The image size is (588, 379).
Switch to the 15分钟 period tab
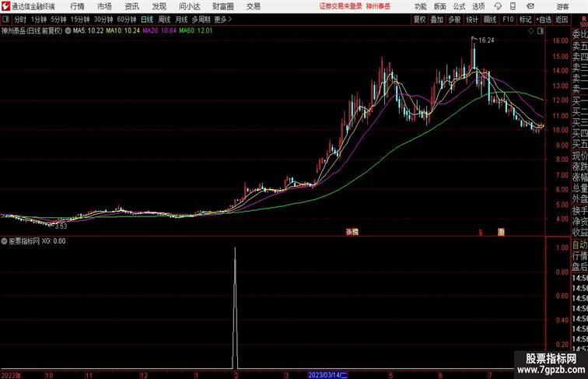pyautogui.click(x=80, y=19)
